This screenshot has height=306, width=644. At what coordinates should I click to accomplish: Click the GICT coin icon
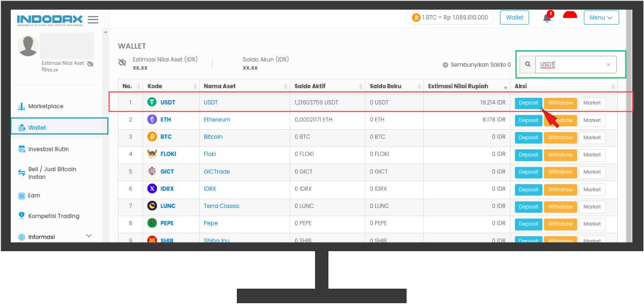[152, 172]
